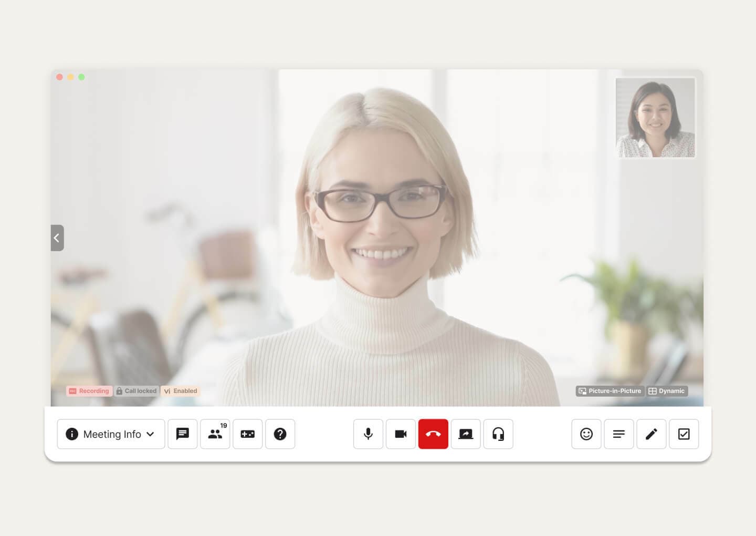Switch to Dynamic layout

667,391
